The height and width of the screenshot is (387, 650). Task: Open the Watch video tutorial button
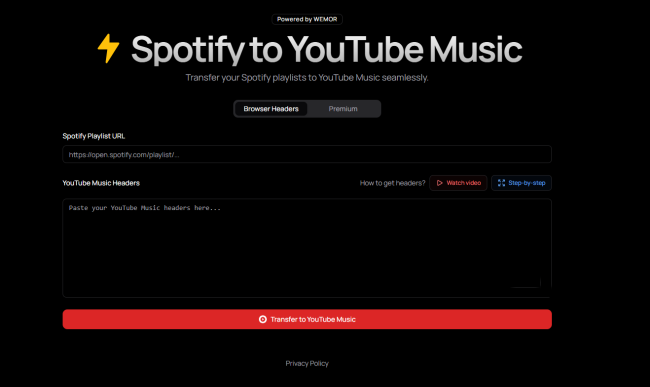pyautogui.click(x=458, y=183)
